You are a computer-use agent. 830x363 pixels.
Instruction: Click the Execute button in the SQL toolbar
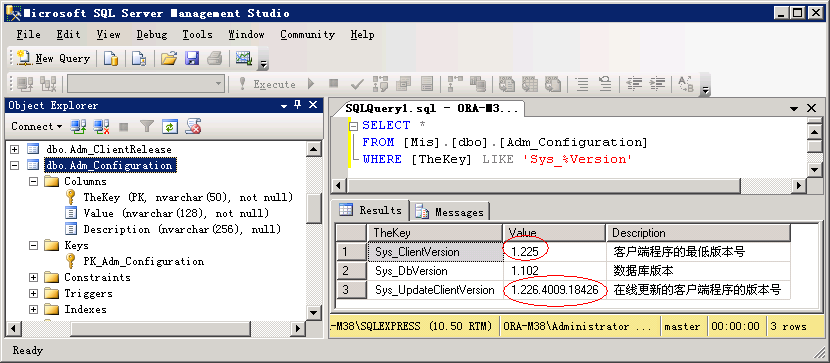(x=267, y=84)
